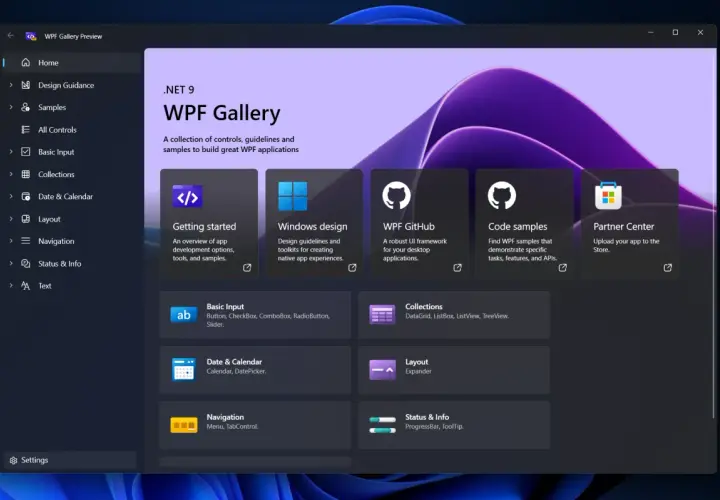Viewport: 720px width, 500px height.
Task: Click the 'Expander' description under Layout
Action: 418,371
